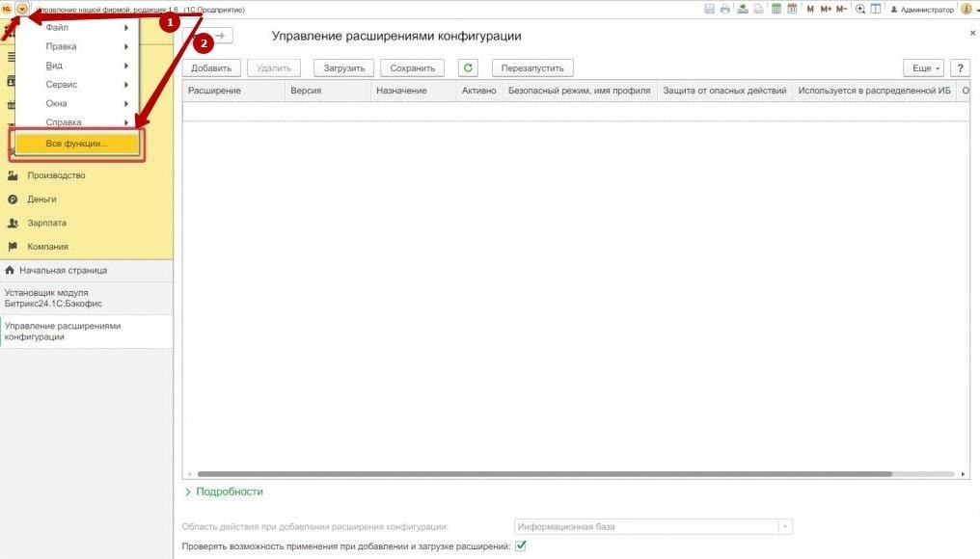Click Защита от опасных действий column header
Viewport: 980px width, 559px height.
point(725,91)
